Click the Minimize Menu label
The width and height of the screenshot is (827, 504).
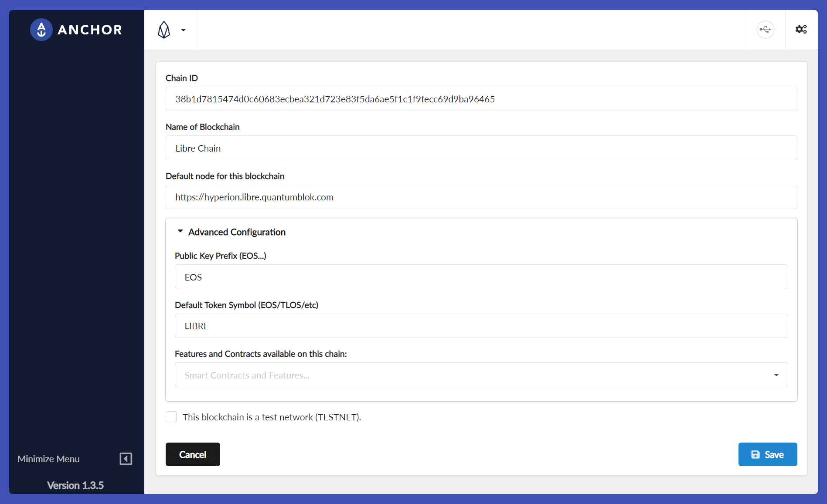point(48,459)
